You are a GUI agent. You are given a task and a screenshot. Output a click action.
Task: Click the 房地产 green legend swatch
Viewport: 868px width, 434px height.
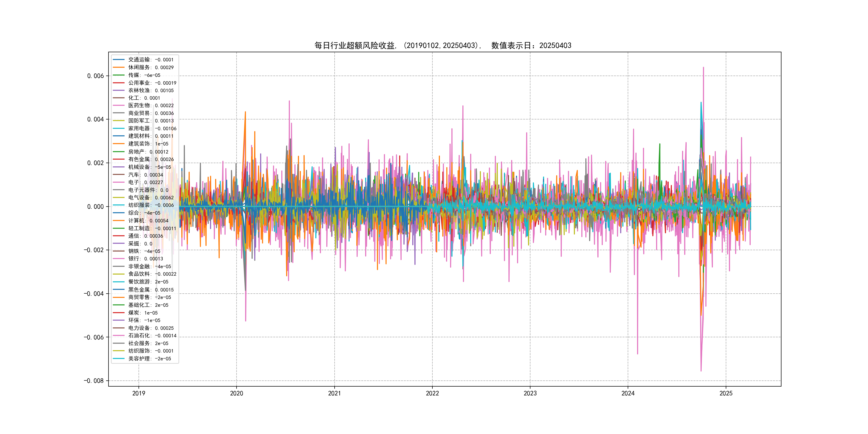(x=119, y=152)
